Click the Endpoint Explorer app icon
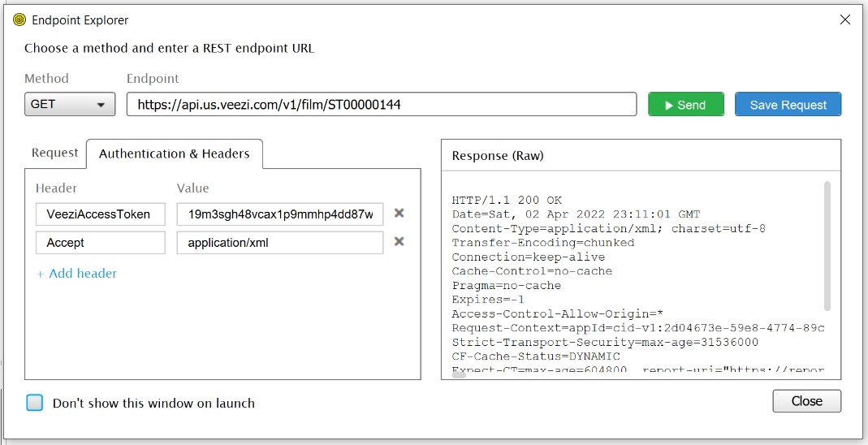The height and width of the screenshot is (445, 868). pyautogui.click(x=19, y=20)
